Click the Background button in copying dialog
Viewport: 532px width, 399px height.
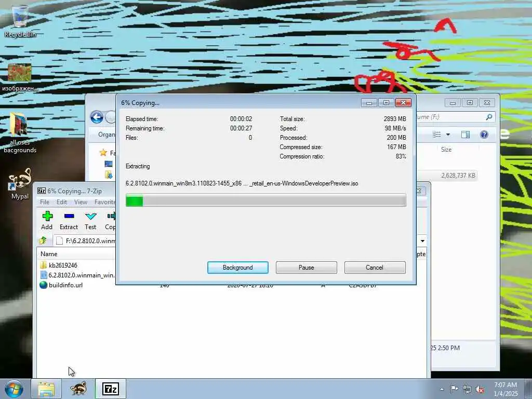click(x=237, y=268)
